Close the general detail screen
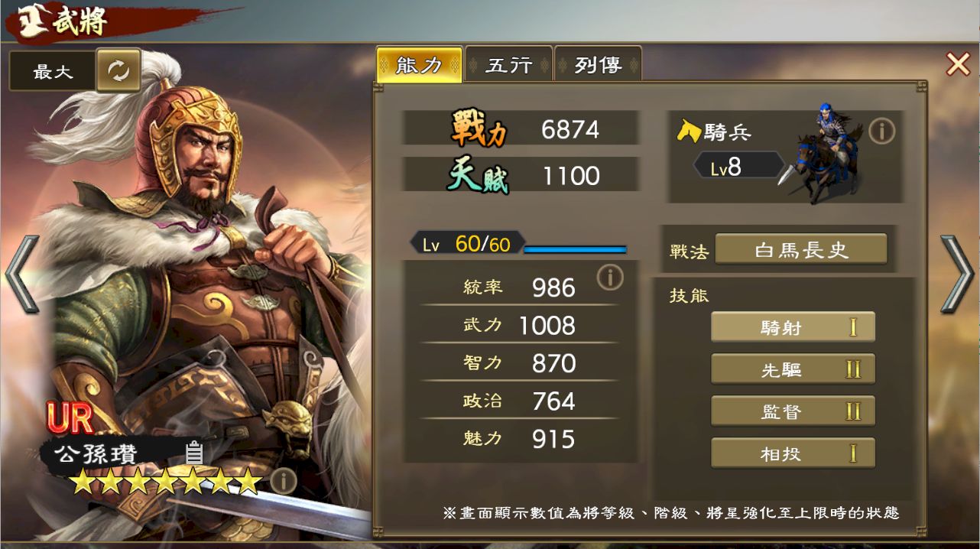 click(958, 64)
